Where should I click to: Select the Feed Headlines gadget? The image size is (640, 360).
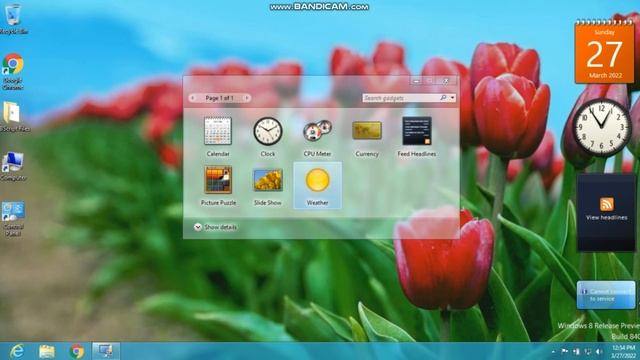pos(417,137)
